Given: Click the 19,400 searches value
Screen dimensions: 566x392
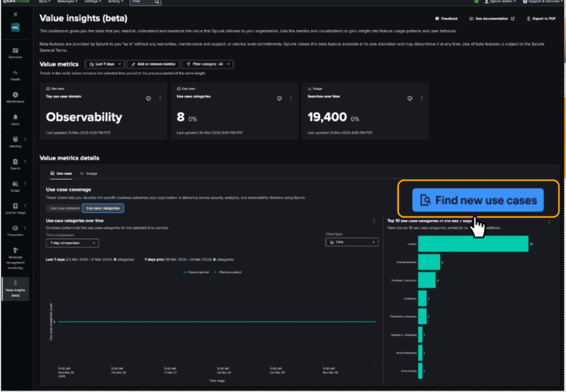Looking at the screenshot, I should pyautogui.click(x=327, y=117).
